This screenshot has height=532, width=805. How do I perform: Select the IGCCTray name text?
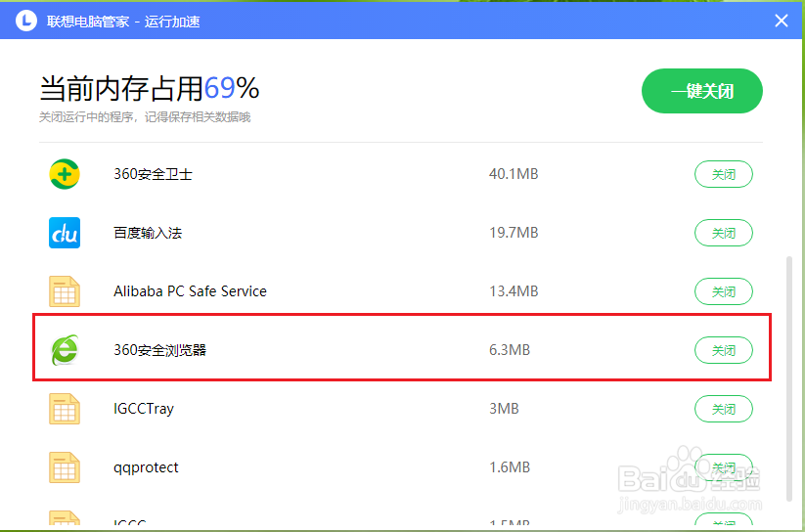(x=144, y=409)
